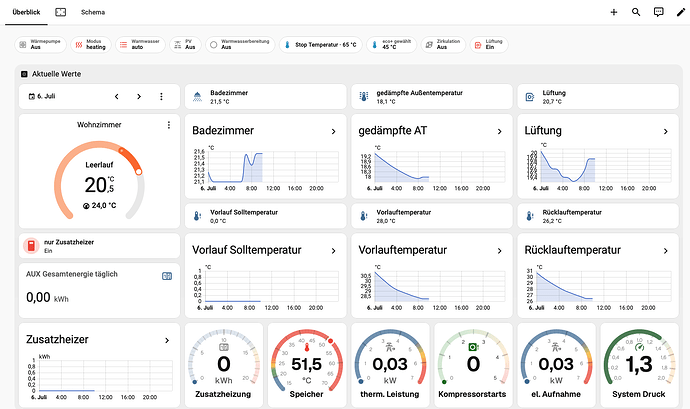Toggle the Lüftung Ein chip

(489, 44)
